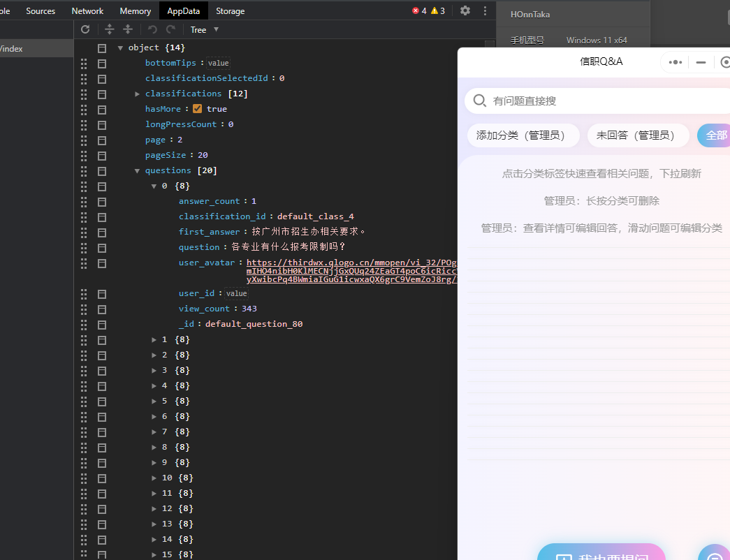The width and height of the screenshot is (730, 560).
Task: Open the user_avatar thirdwx.qlogo.cn link
Action: point(351,271)
